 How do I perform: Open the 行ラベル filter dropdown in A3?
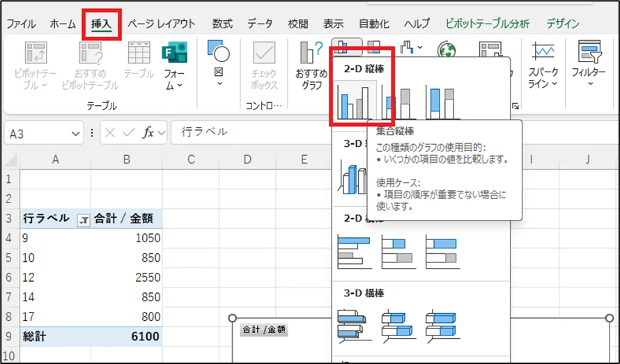click(x=84, y=219)
